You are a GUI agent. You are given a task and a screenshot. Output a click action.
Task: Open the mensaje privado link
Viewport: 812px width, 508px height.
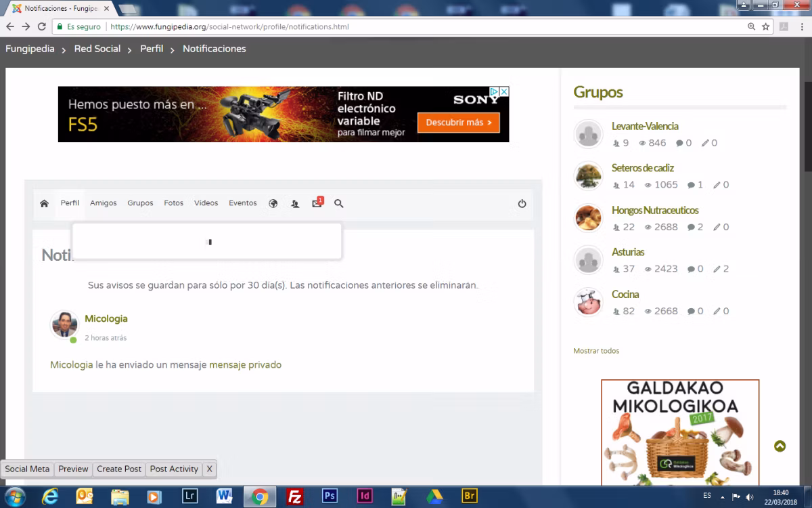point(245,364)
